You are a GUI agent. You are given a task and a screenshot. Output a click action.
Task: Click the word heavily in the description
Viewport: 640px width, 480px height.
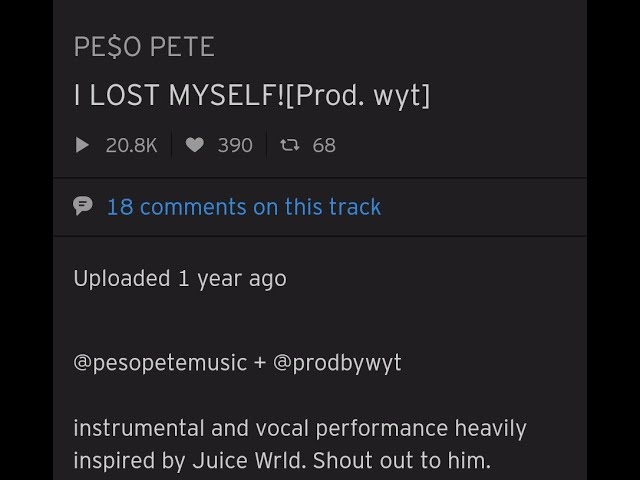[x=490, y=429]
